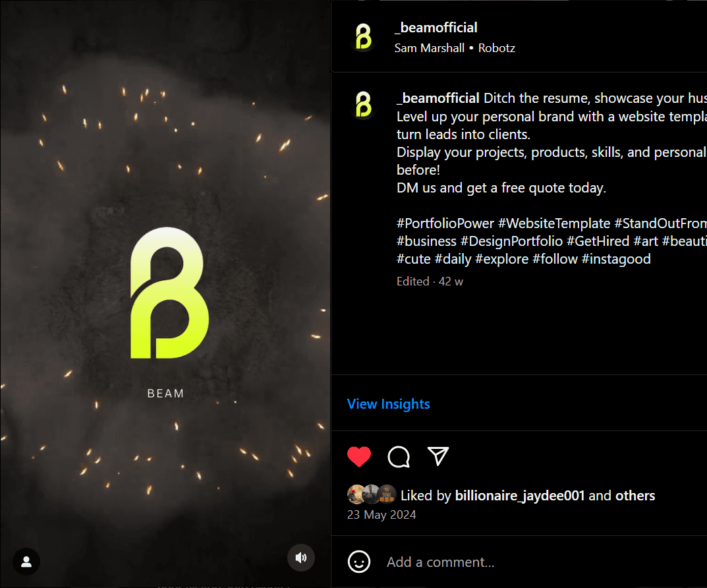Click the _beamofficial header username
707x588 pixels.
436,28
